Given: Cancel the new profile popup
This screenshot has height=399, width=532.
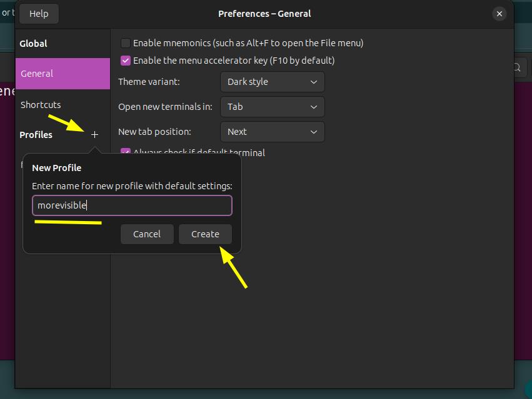Looking at the screenshot, I should click(x=147, y=234).
